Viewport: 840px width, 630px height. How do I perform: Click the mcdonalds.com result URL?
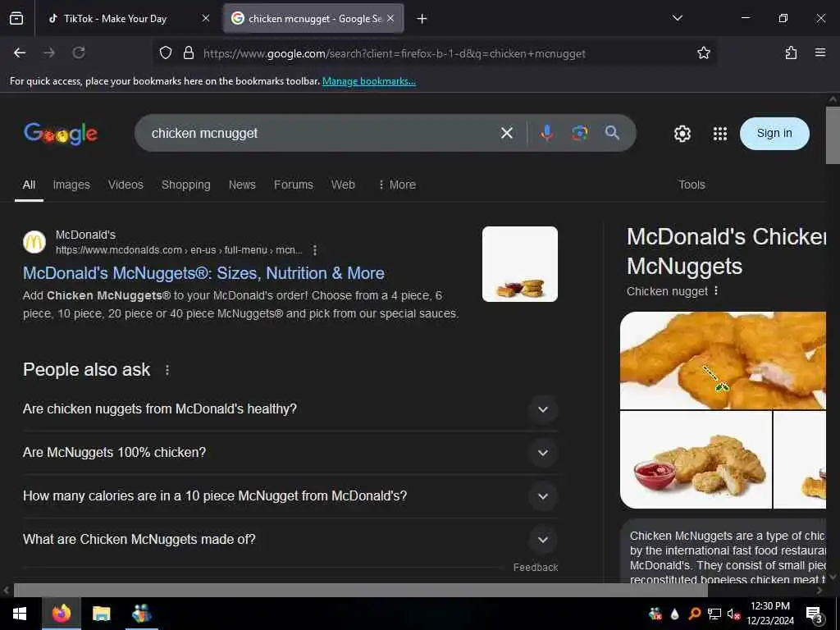179,250
